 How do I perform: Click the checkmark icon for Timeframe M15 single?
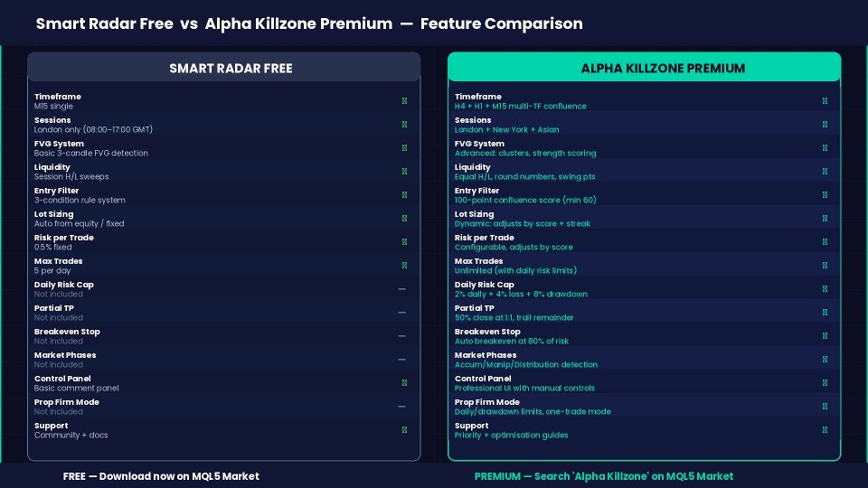pos(404,100)
